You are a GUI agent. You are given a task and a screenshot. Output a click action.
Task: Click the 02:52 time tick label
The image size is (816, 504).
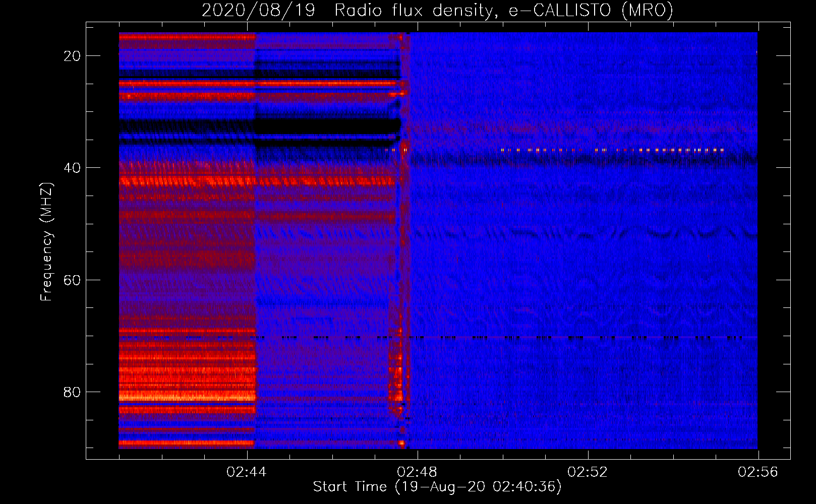click(x=588, y=472)
